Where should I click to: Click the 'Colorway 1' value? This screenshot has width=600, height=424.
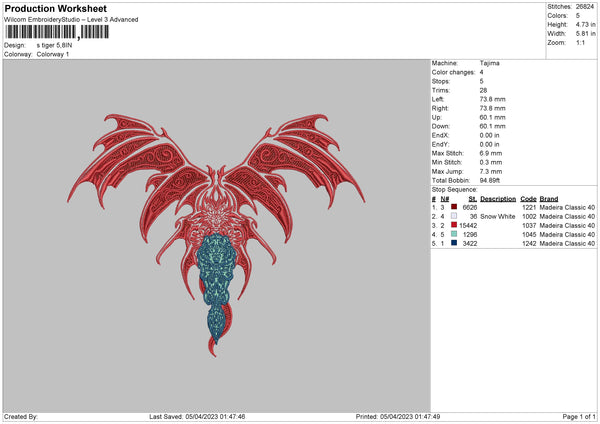tap(54, 54)
